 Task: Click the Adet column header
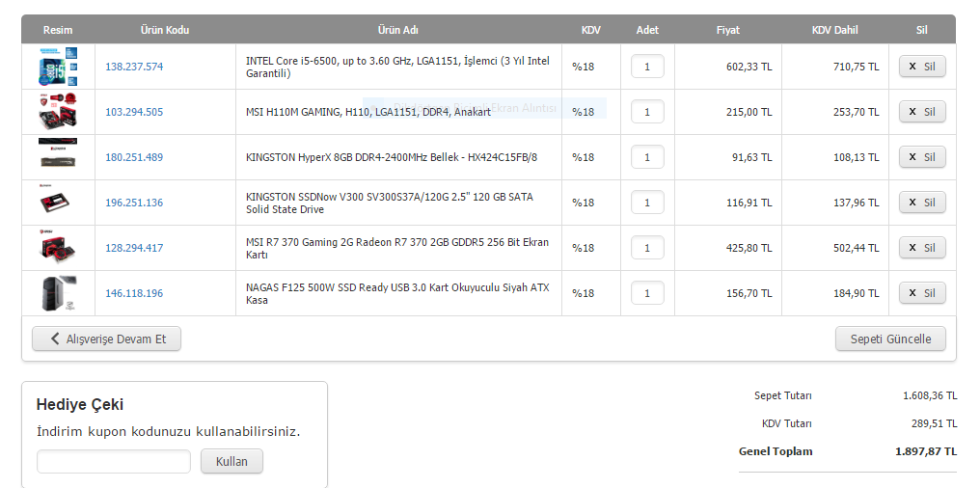coord(647,30)
